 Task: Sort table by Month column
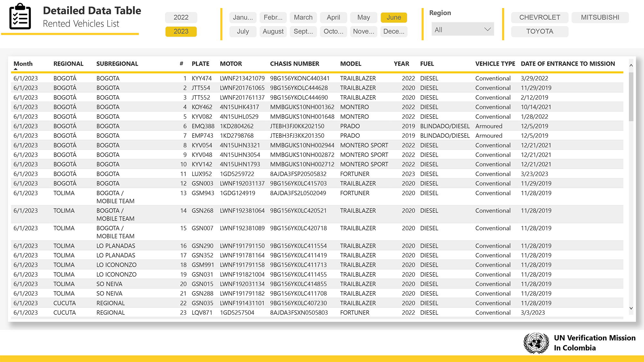[23, 64]
